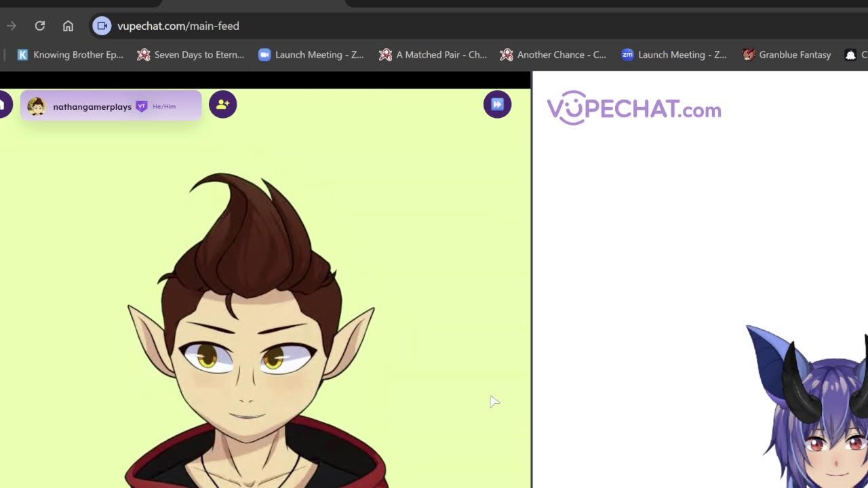Viewport: 868px width, 488px height.
Task: Open the Seven Days to Etern... bookmark
Action: 191,55
